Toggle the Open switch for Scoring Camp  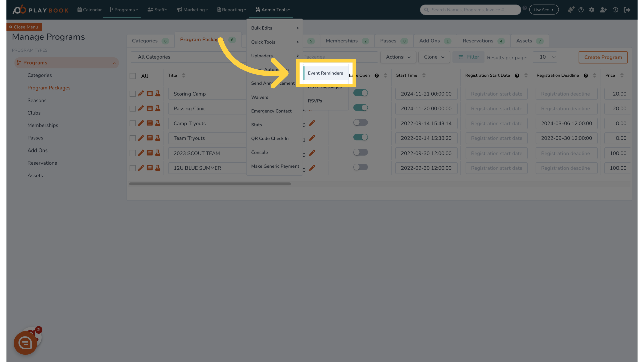click(361, 93)
